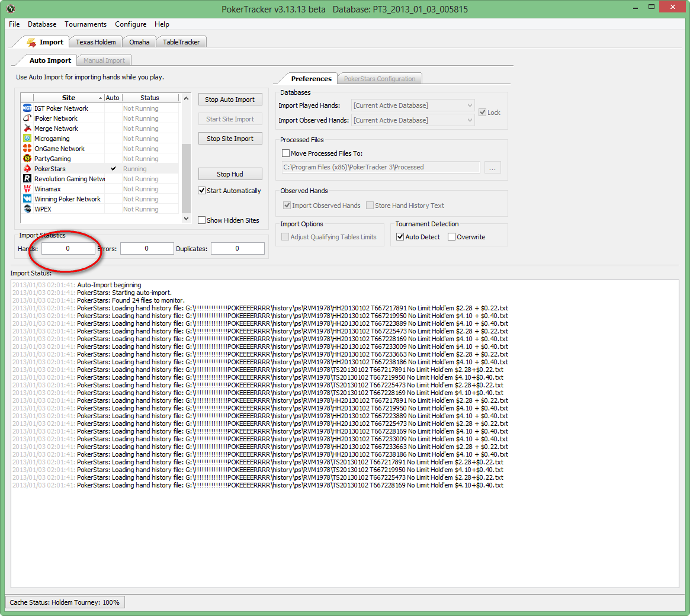Toggle the Import Observed Hands checkbox
This screenshot has height=616, width=690.
287,206
